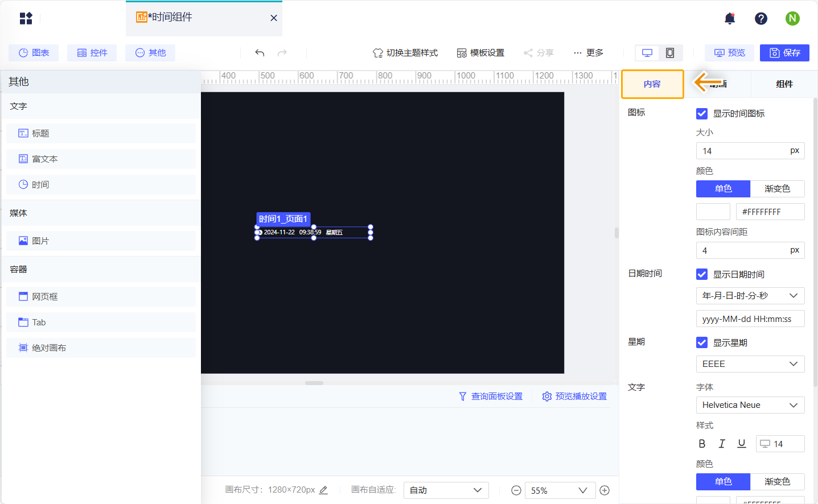Open the 图表 panel
The image size is (818, 504).
pos(34,53)
